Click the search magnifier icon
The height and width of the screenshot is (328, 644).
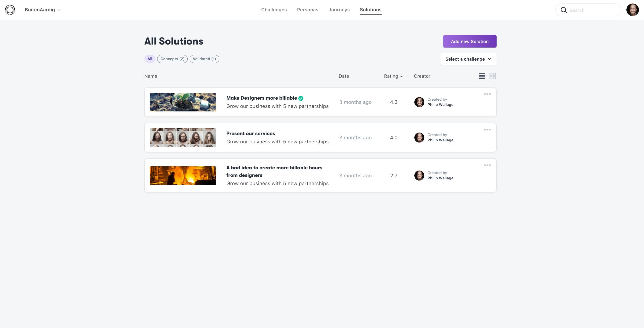[564, 10]
